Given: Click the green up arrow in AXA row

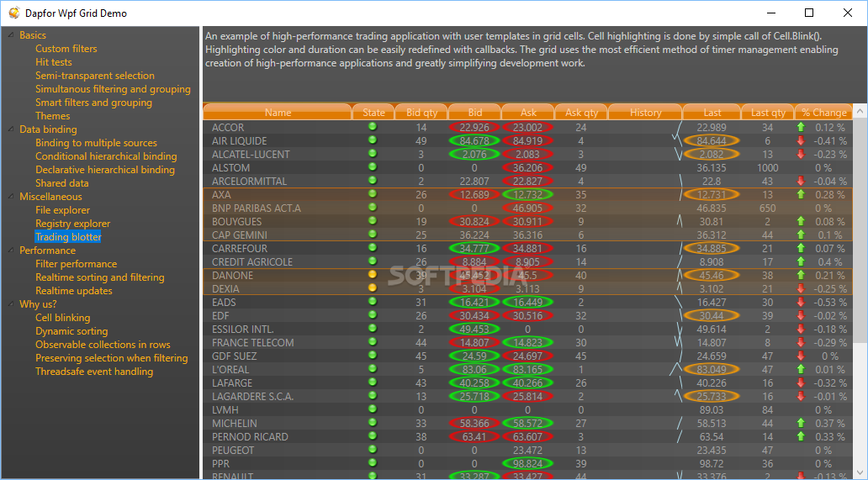Looking at the screenshot, I should coord(801,194).
